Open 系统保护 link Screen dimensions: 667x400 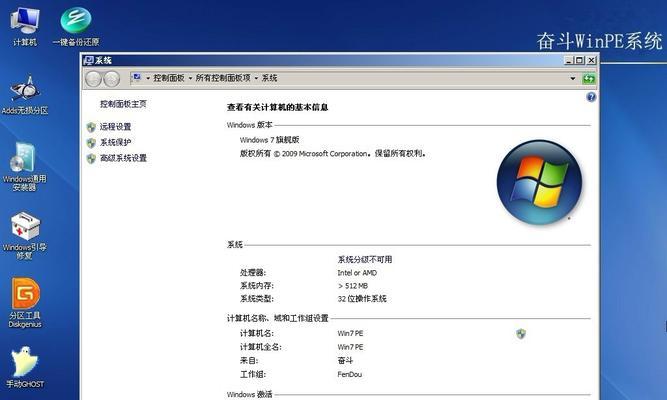pos(115,143)
